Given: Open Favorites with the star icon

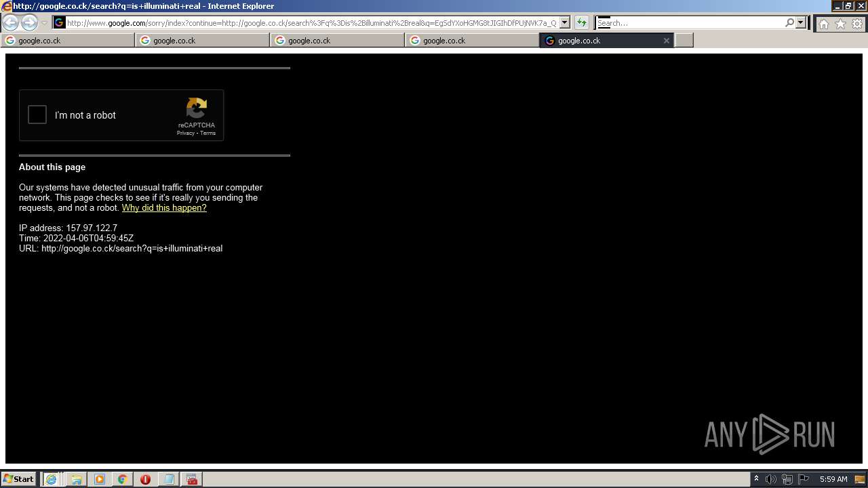Looking at the screenshot, I should (x=840, y=24).
